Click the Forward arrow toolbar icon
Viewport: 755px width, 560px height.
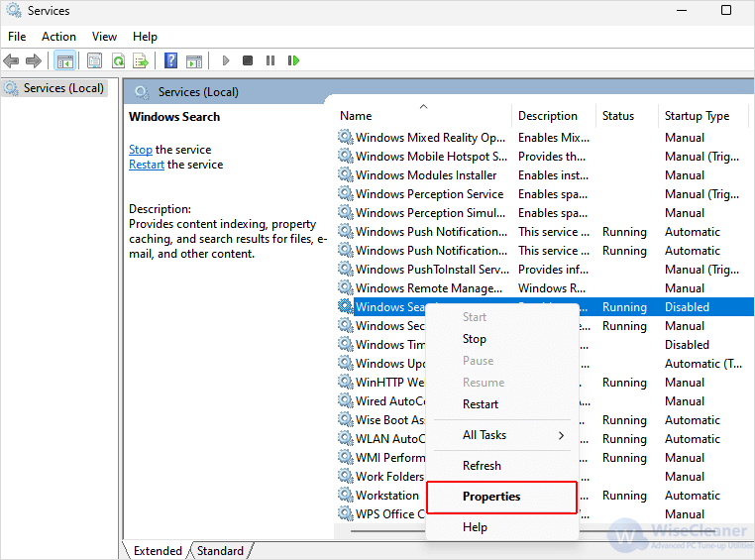click(34, 60)
